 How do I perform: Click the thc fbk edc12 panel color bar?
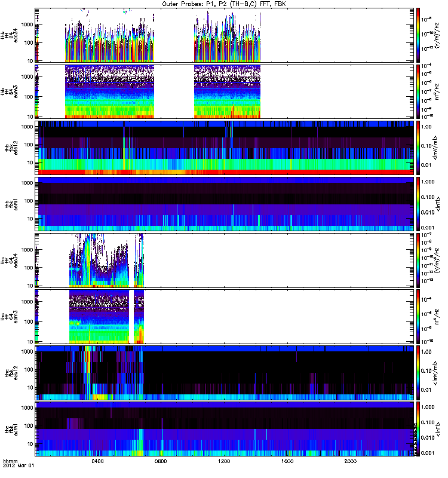(x=419, y=372)
